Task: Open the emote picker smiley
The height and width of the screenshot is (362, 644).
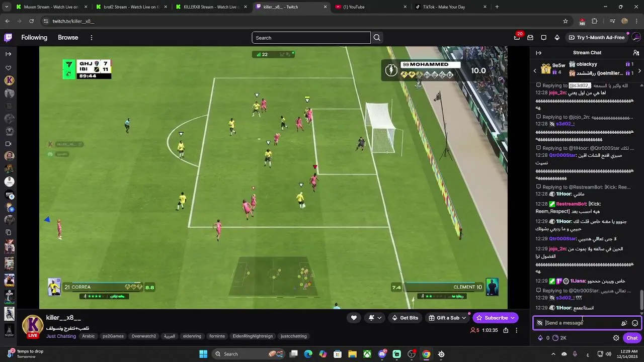Action: click(635, 323)
